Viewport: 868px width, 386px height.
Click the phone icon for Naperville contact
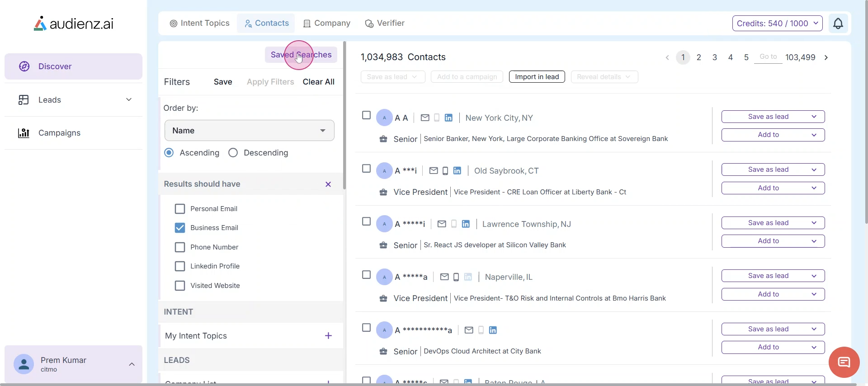456,277
